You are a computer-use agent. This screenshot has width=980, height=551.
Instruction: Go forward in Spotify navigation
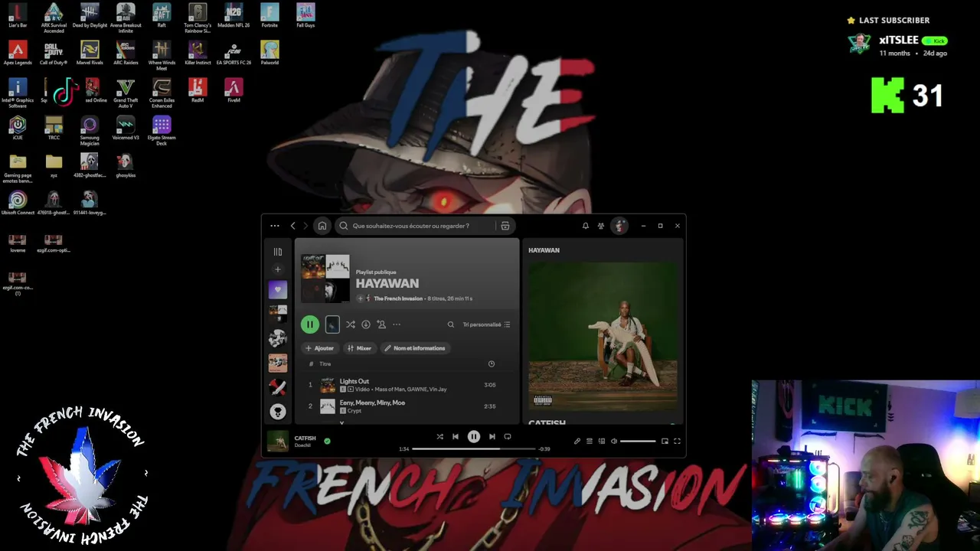tap(305, 226)
